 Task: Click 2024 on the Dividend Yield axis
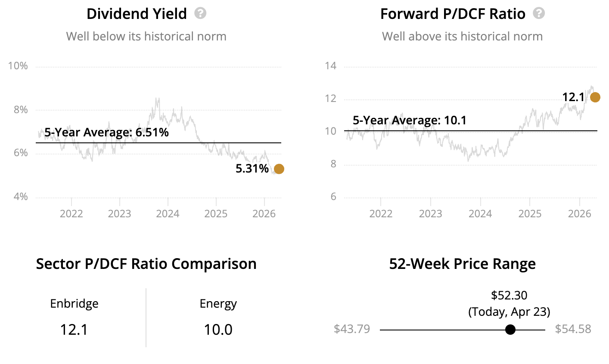(x=168, y=213)
